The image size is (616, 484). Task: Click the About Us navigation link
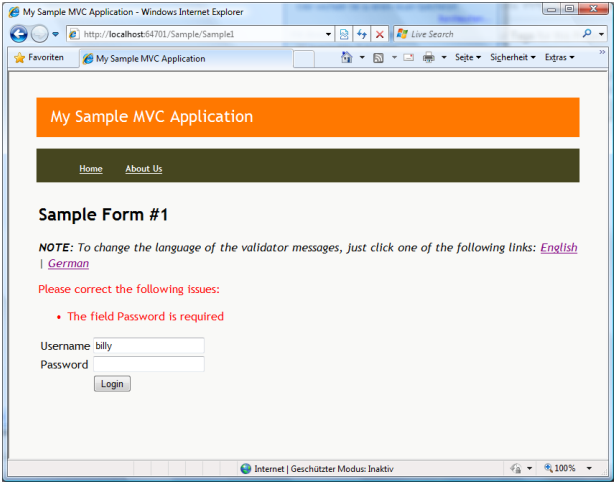pos(144,169)
